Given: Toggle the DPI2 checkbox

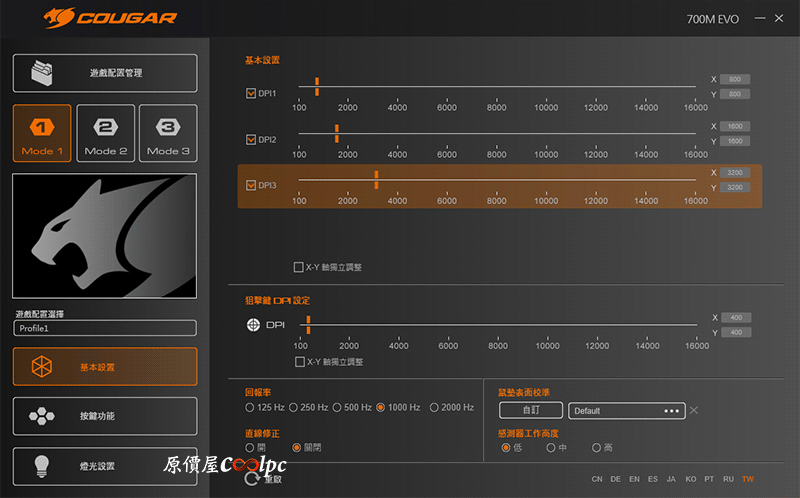Looking at the screenshot, I should [x=251, y=139].
